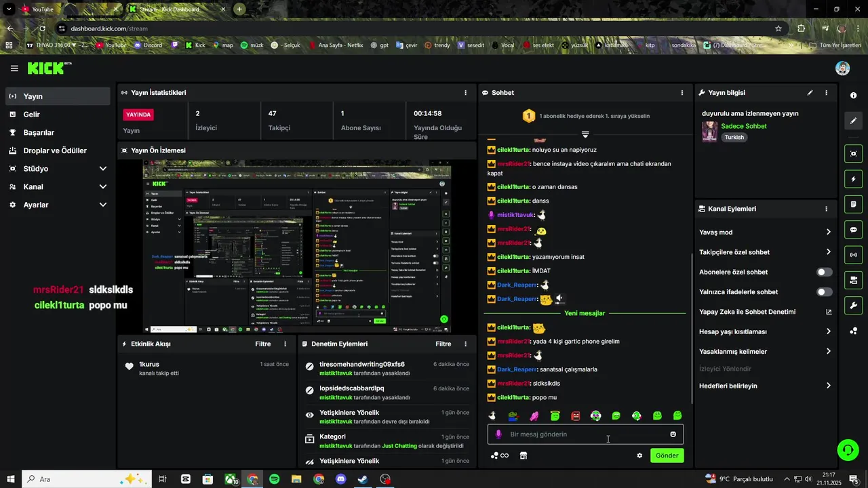Click the three-circles points icon in right toolbar
The height and width of the screenshot is (488, 868).
[854, 331]
